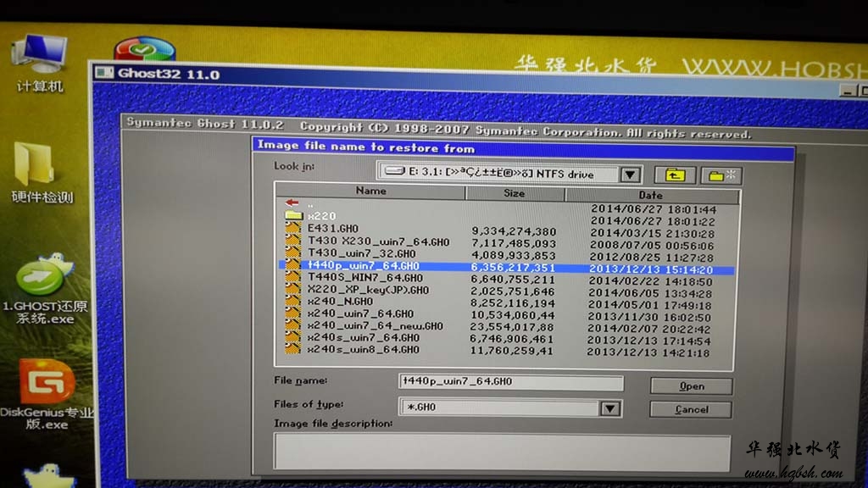Select T440S_WIN7_64.GHO file

365,278
